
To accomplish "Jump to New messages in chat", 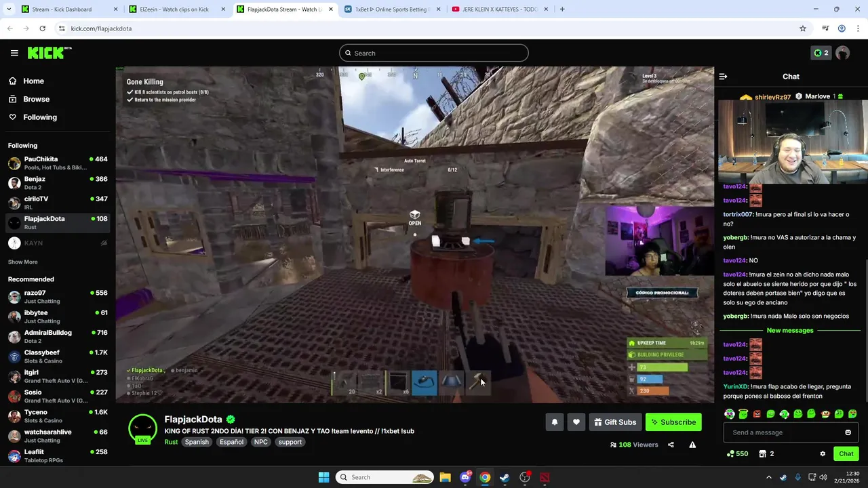I will click(790, 330).
